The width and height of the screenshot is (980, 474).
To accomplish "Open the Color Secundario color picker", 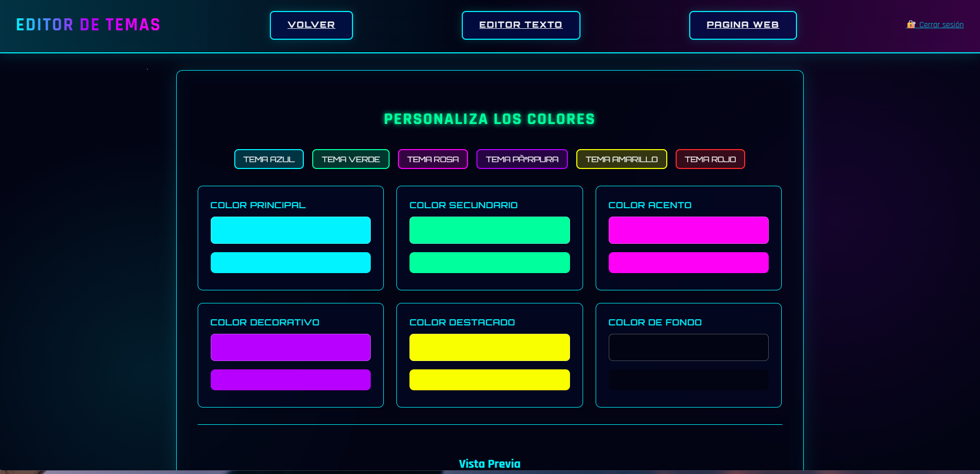I will pos(489,230).
